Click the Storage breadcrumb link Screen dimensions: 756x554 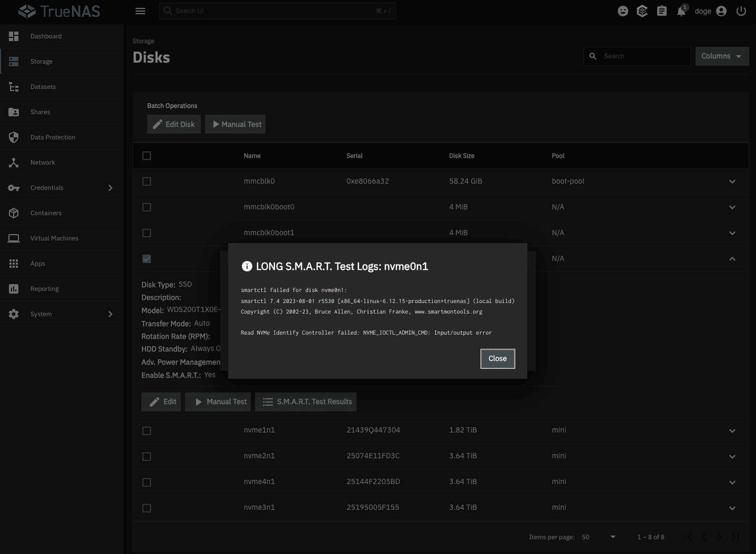click(x=143, y=41)
